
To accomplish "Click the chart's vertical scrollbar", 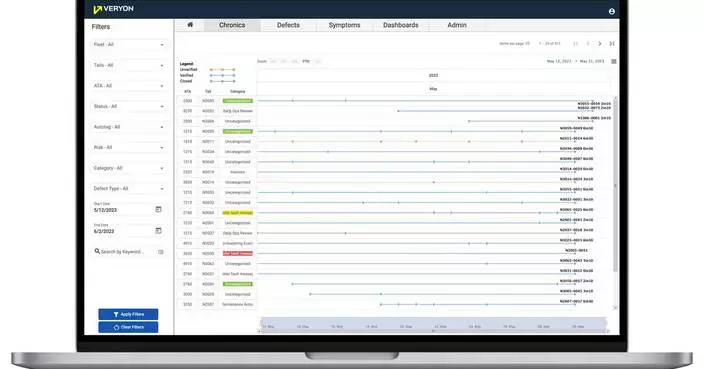I will pyautogui.click(x=615, y=186).
